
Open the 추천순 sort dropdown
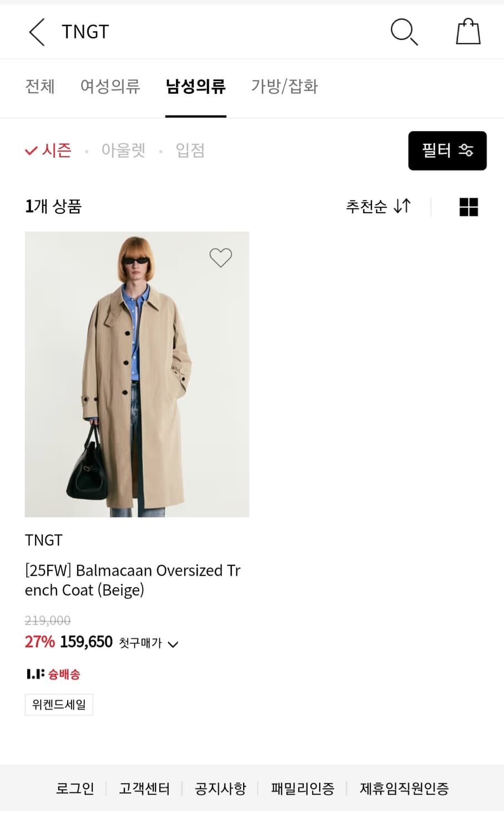378,207
